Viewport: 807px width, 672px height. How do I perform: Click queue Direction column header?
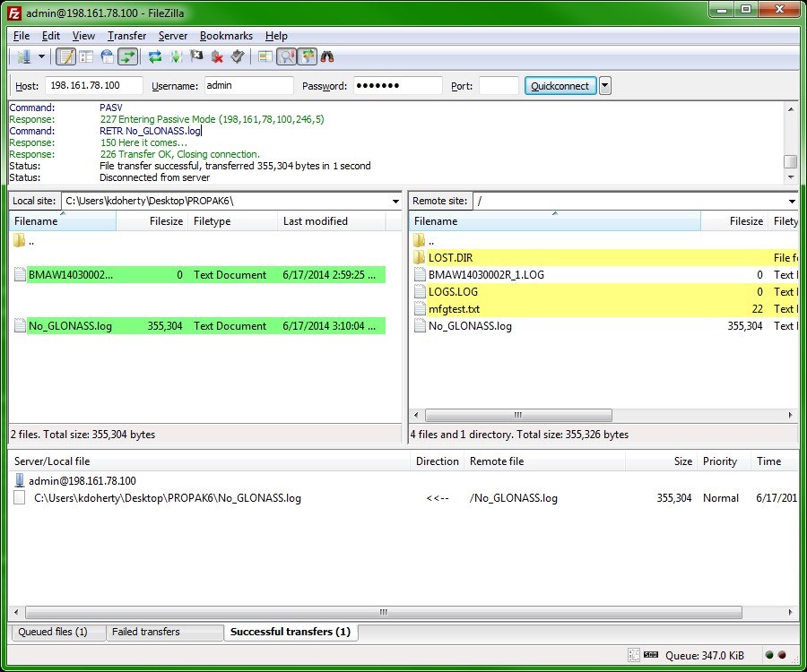(437, 461)
